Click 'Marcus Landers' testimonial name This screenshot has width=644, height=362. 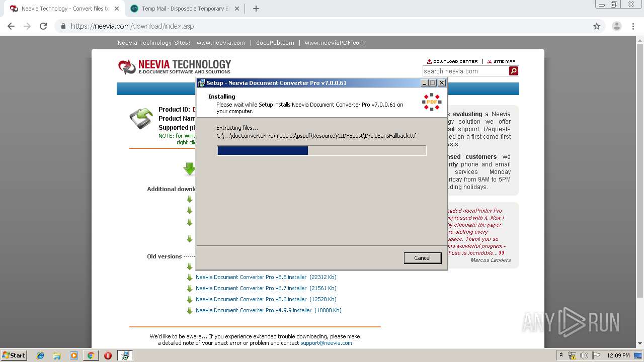pos(491,260)
